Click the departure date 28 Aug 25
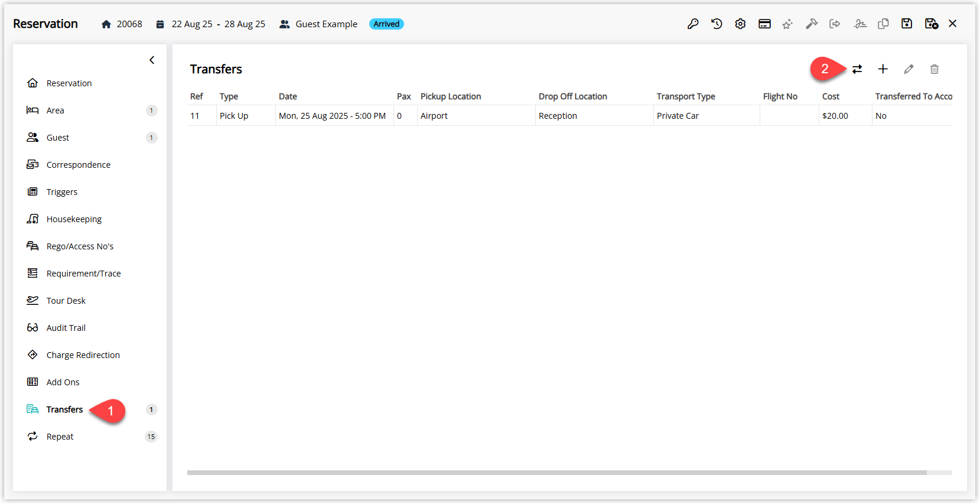The height and width of the screenshot is (504, 980). coord(245,24)
